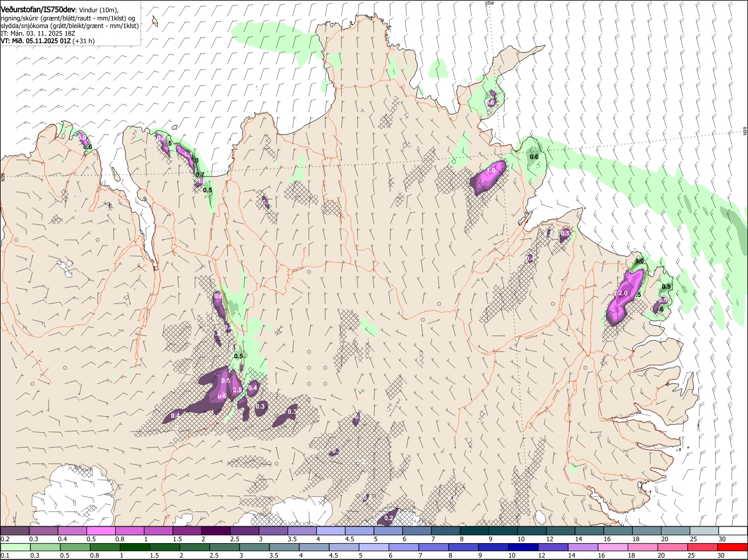Click the light grey 25–30 swatch in upper legend row
Screen dimensions: 748x560
coord(705,530)
